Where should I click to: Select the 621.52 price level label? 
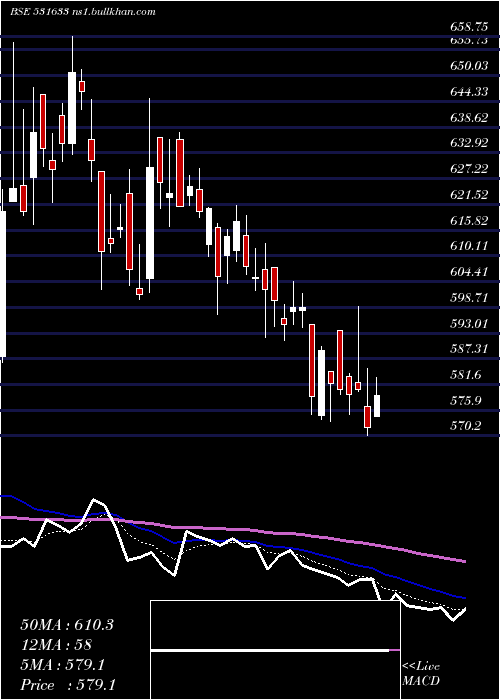tap(469, 195)
